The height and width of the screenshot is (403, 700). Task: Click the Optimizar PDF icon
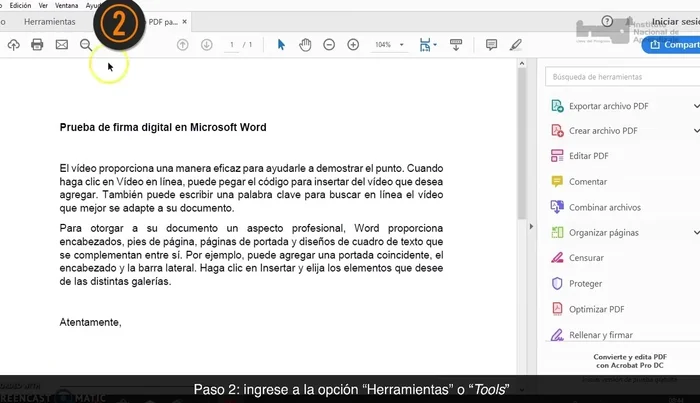click(557, 309)
